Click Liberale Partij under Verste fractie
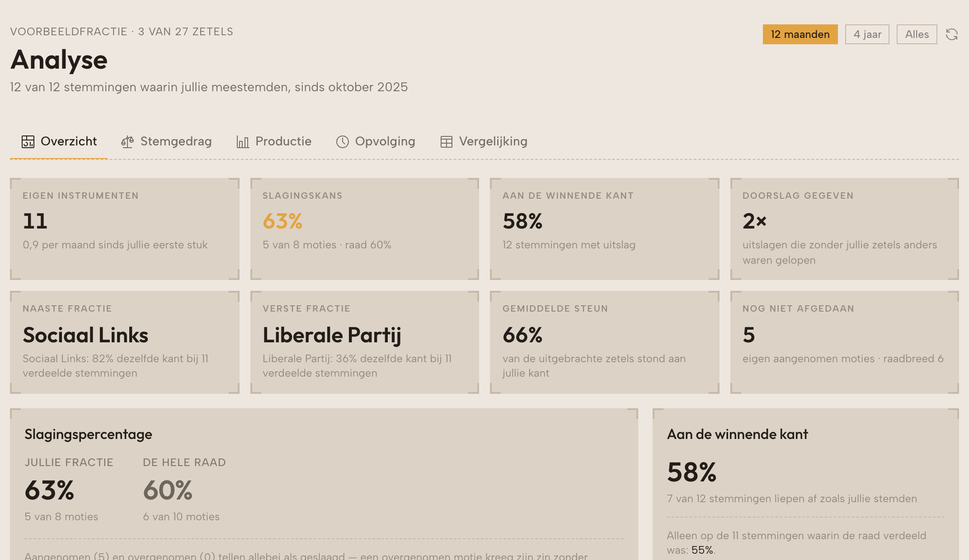This screenshot has height=560, width=969. pos(332,335)
